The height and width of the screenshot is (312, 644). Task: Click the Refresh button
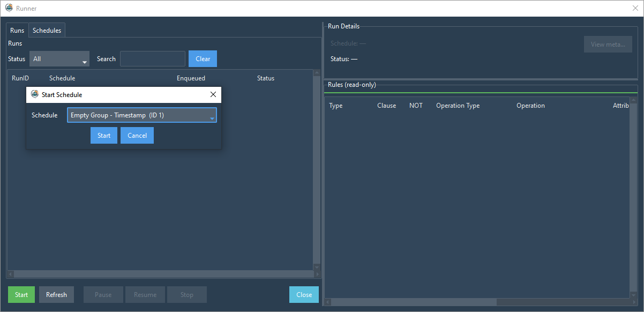point(56,294)
